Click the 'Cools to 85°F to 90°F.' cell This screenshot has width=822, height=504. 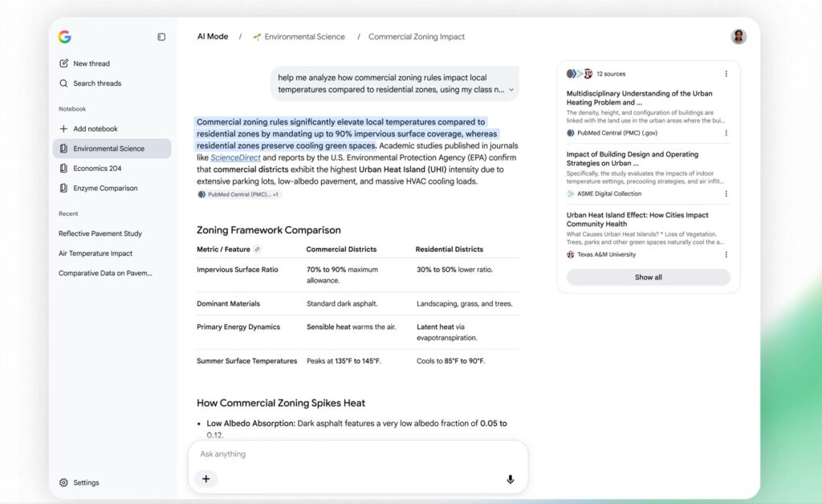coord(451,361)
